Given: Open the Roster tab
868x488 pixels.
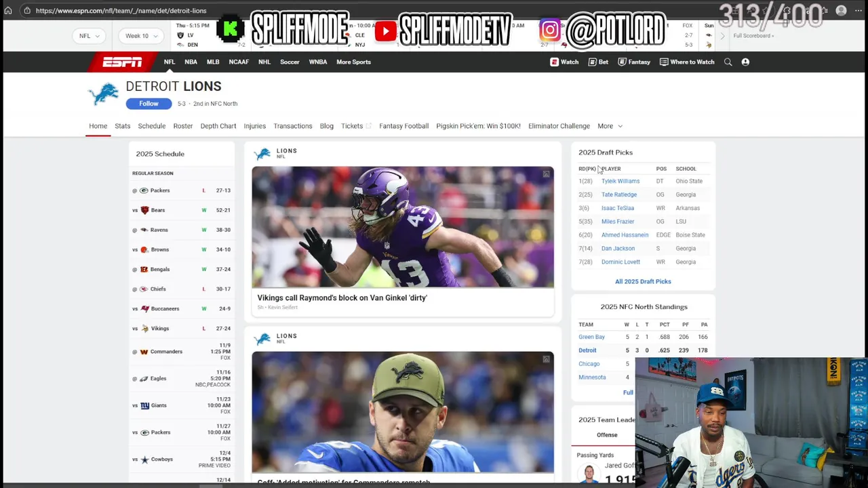Looking at the screenshot, I should [183, 126].
